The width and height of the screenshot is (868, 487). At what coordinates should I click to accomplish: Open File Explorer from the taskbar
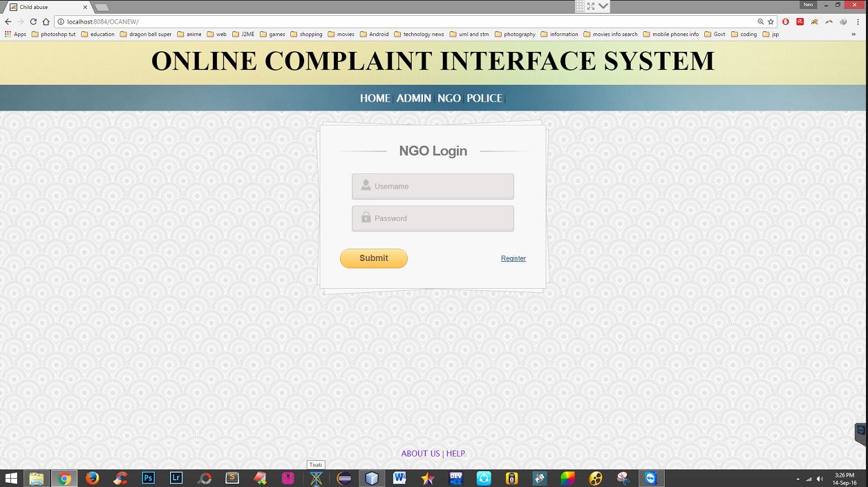pos(37,478)
